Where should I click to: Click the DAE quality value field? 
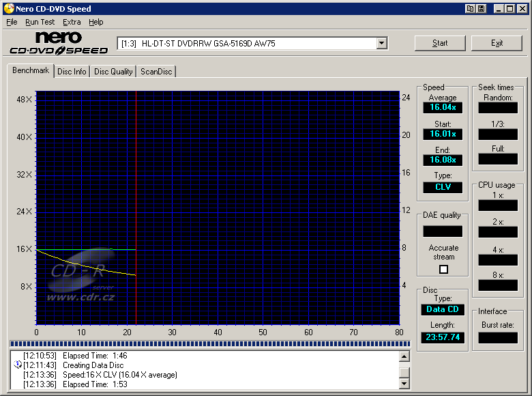[x=443, y=231]
